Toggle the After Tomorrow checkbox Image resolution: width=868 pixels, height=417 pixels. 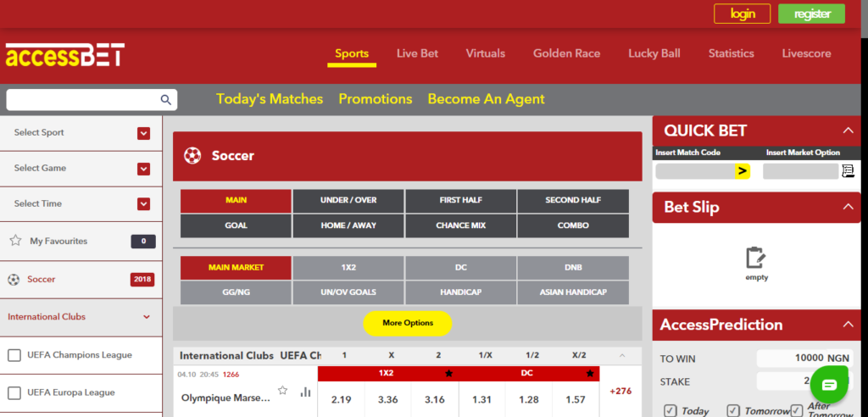(x=796, y=411)
